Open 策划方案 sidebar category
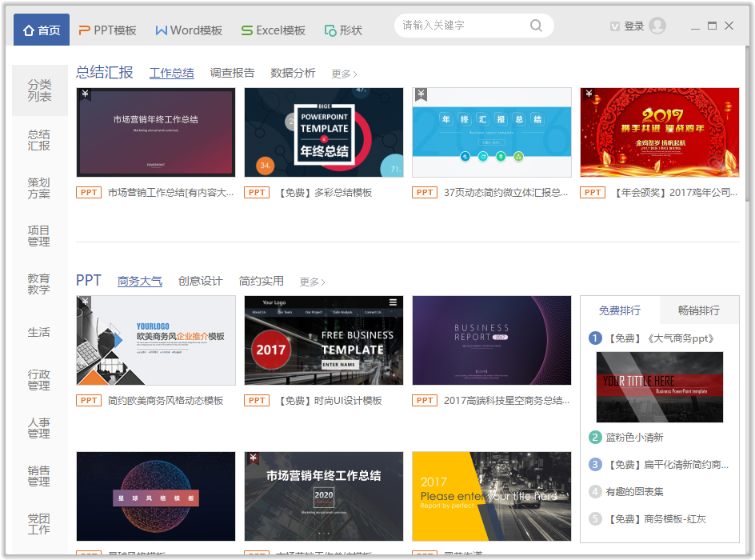Image resolution: width=755 pixels, height=560 pixels. click(x=39, y=188)
